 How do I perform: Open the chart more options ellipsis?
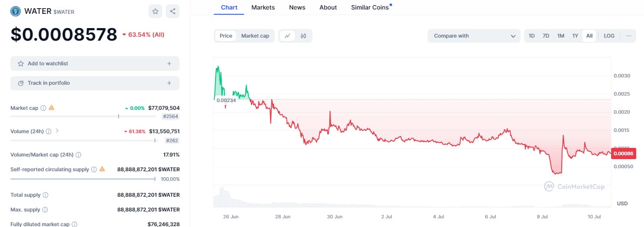628,36
